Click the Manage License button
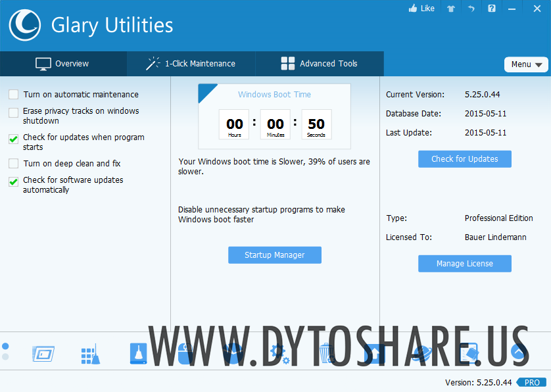 pyautogui.click(x=465, y=263)
